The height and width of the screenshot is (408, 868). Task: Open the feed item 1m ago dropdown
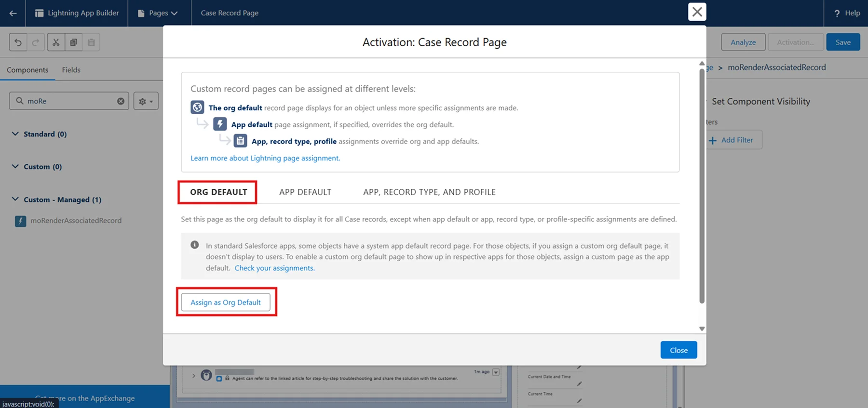tap(496, 372)
